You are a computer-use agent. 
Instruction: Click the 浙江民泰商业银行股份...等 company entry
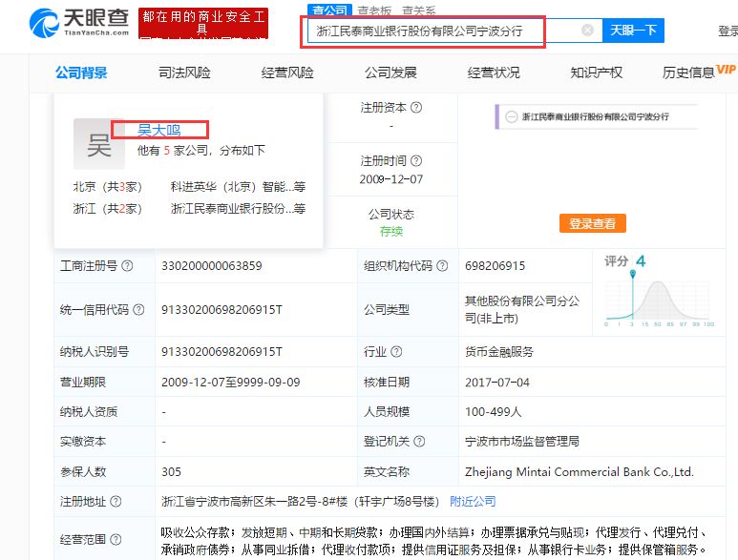(238, 208)
